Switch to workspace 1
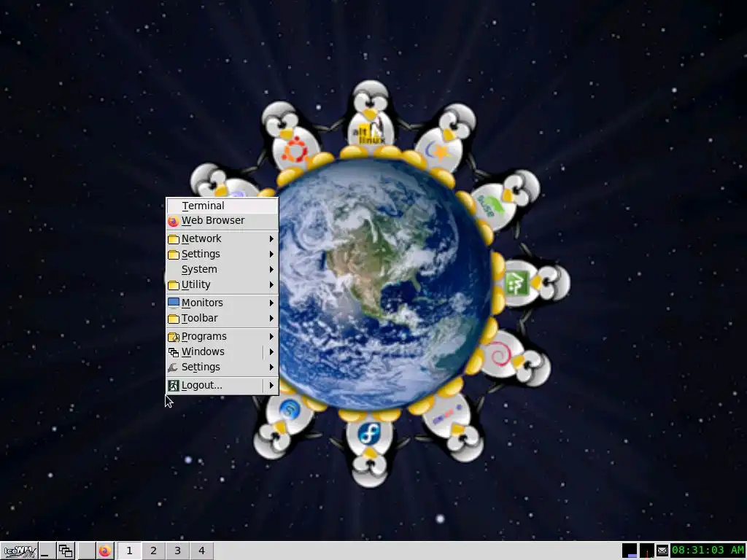 (x=129, y=551)
